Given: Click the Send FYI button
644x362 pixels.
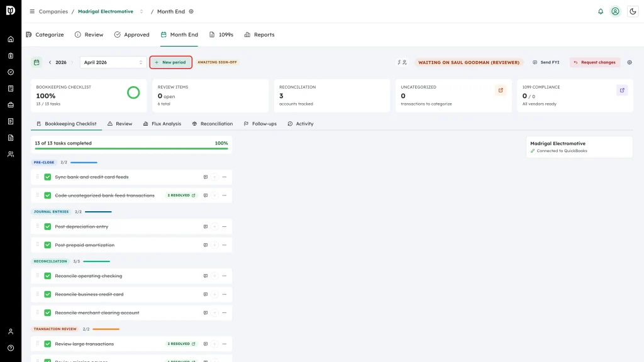Looking at the screenshot, I should coord(546,62).
